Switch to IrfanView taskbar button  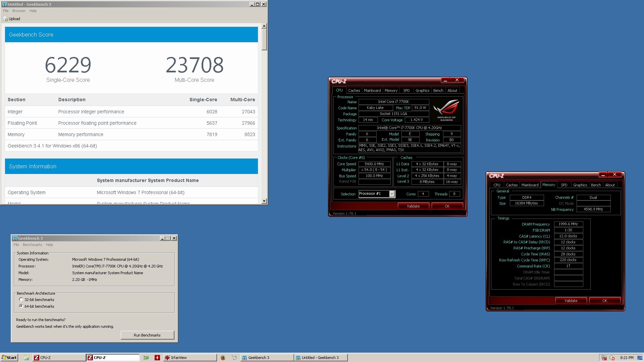point(190,358)
